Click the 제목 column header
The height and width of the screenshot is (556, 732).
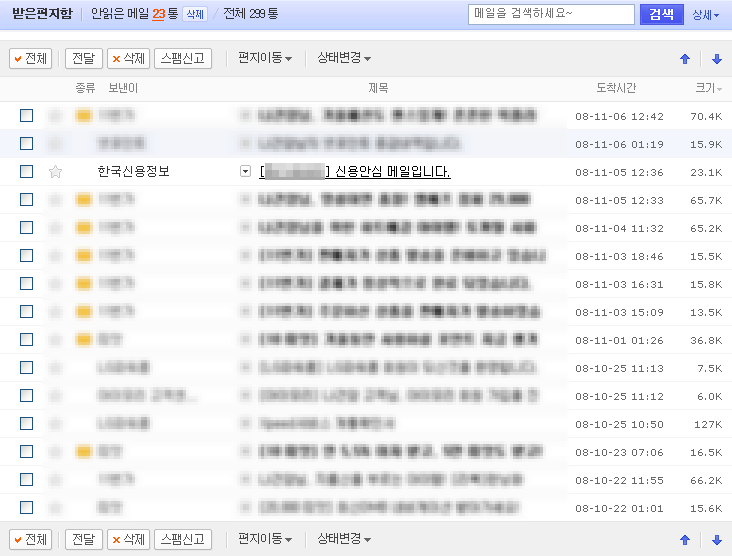tap(378, 88)
